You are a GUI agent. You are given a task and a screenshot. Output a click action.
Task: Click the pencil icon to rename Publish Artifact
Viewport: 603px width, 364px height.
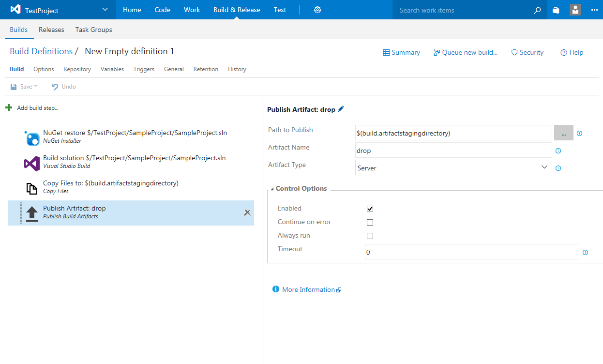pyautogui.click(x=341, y=109)
